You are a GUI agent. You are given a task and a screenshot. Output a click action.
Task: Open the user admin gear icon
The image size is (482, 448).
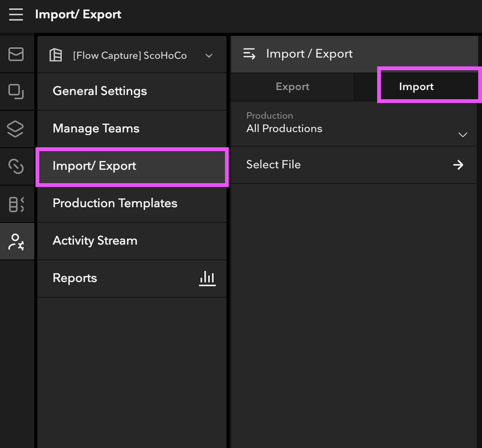tap(16, 241)
